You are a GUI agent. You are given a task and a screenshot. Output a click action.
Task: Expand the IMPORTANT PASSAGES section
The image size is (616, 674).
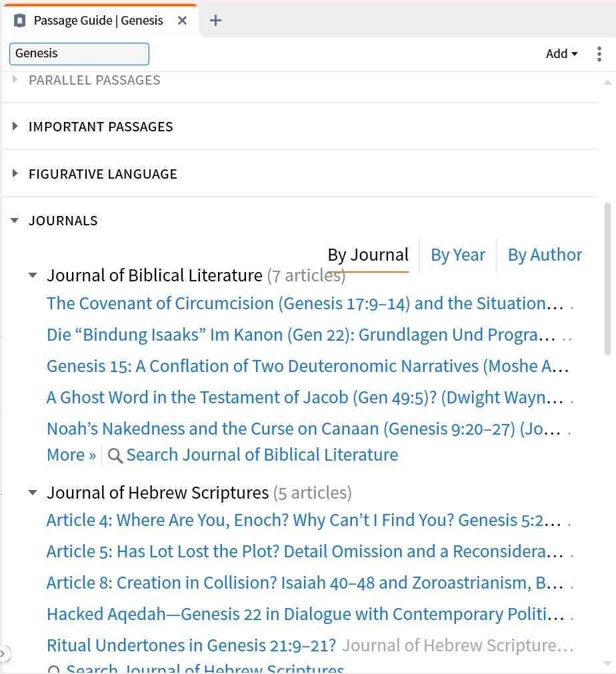[15, 127]
